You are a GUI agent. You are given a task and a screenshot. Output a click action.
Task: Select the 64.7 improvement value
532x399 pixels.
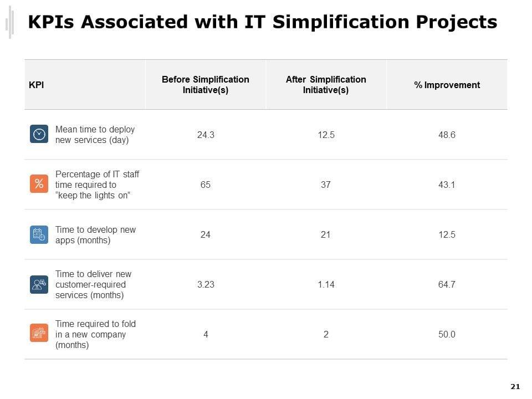pos(447,284)
